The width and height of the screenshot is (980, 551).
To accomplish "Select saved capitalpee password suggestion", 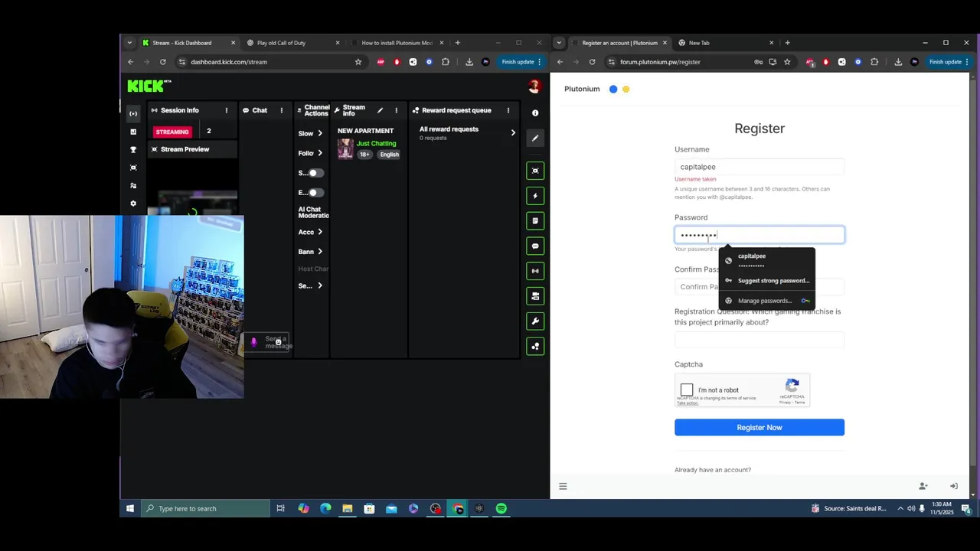I will tap(767, 260).
